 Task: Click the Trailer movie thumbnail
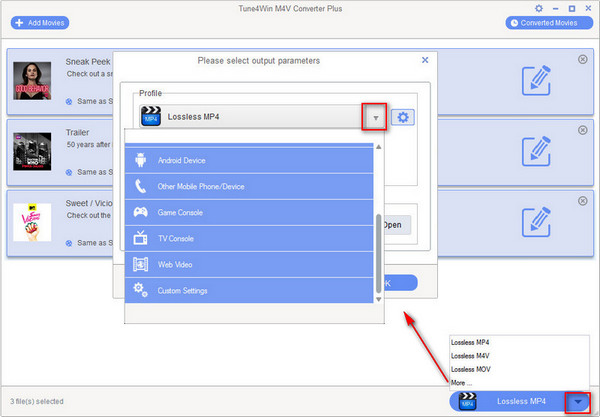point(32,151)
